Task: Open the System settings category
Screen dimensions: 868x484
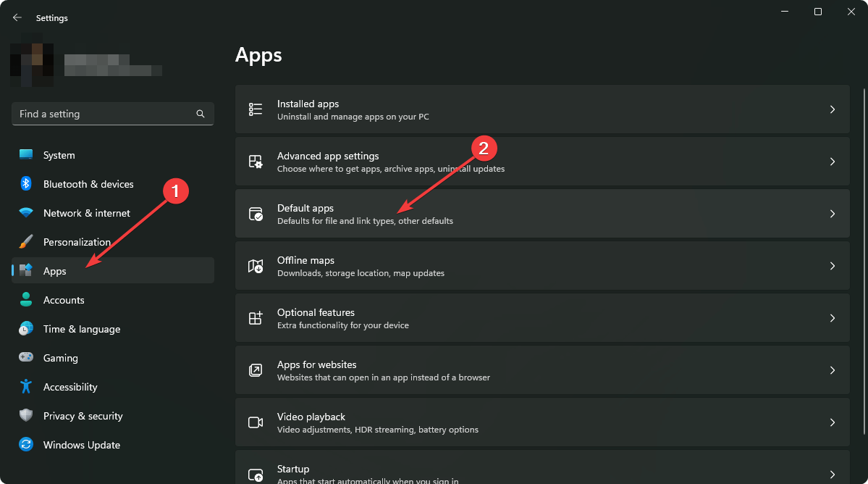Action: pos(113,155)
